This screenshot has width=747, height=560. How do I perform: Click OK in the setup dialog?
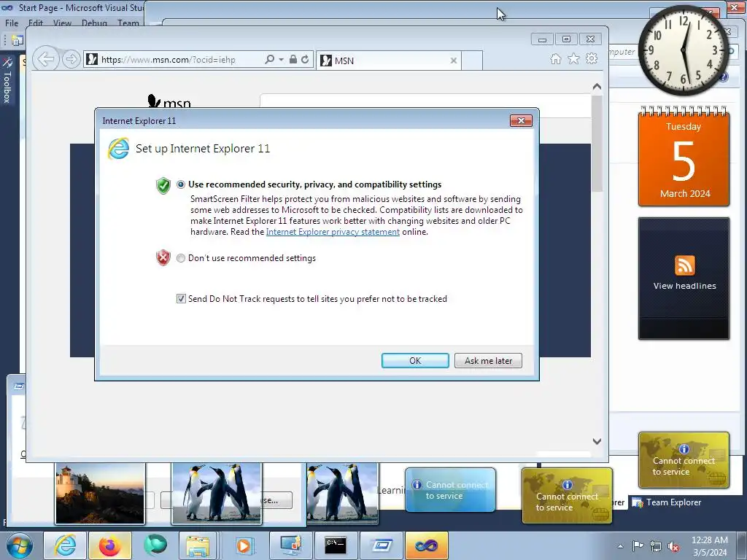click(x=415, y=360)
